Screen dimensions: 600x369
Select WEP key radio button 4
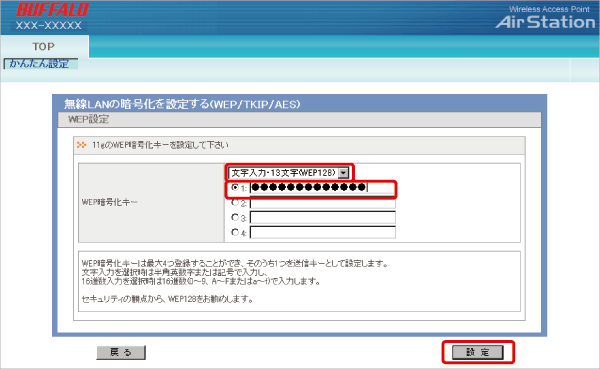235,232
